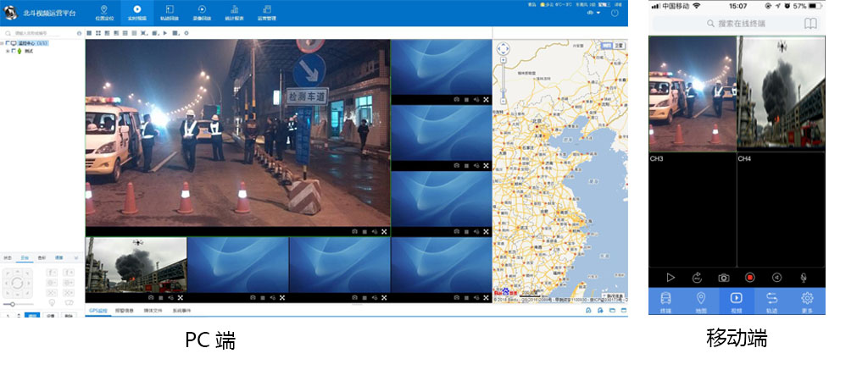Check the green-icon test node checkbox
This screenshot has height=370, width=868.
coord(14,51)
